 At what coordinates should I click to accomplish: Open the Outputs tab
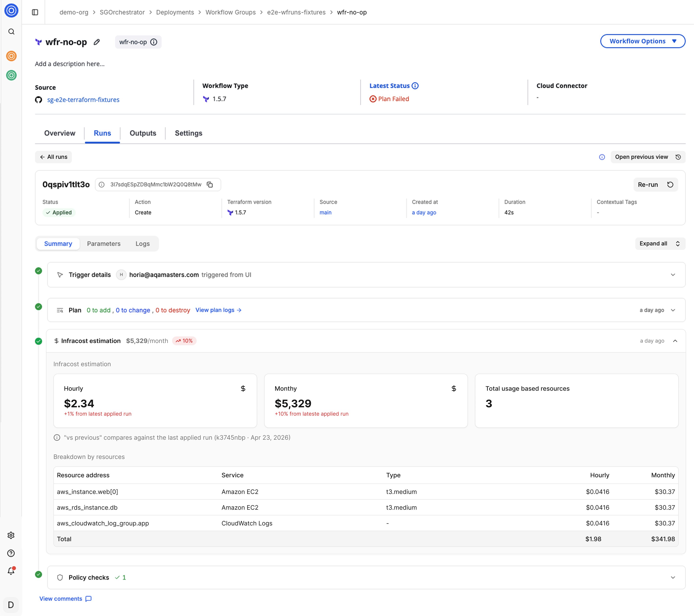143,133
